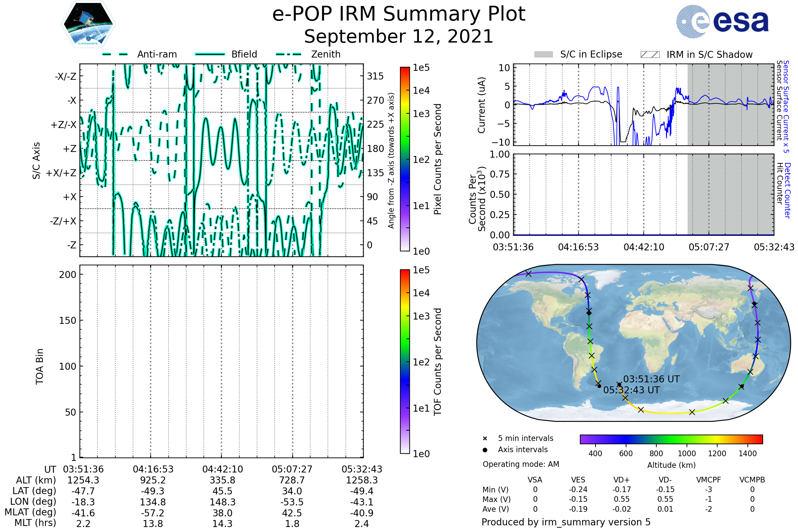Click the Altitude (km) horizontal colorbar
The width and height of the screenshot is (798, 532).
(671, 439)
